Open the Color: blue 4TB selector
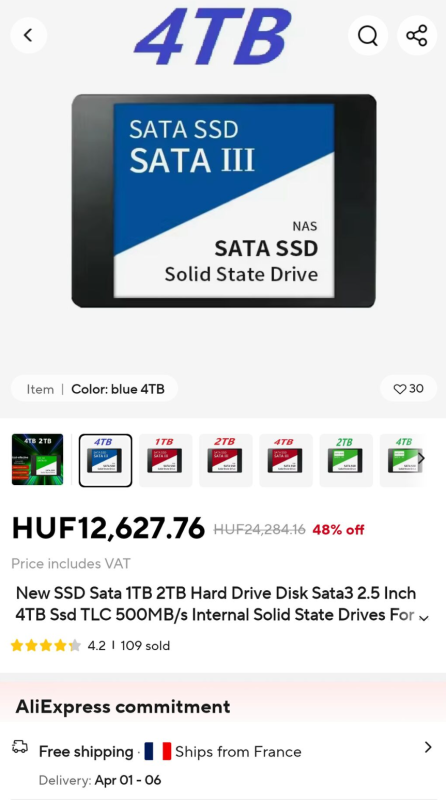446x800 pixels. pyautogui.click(x=94, y=389)
